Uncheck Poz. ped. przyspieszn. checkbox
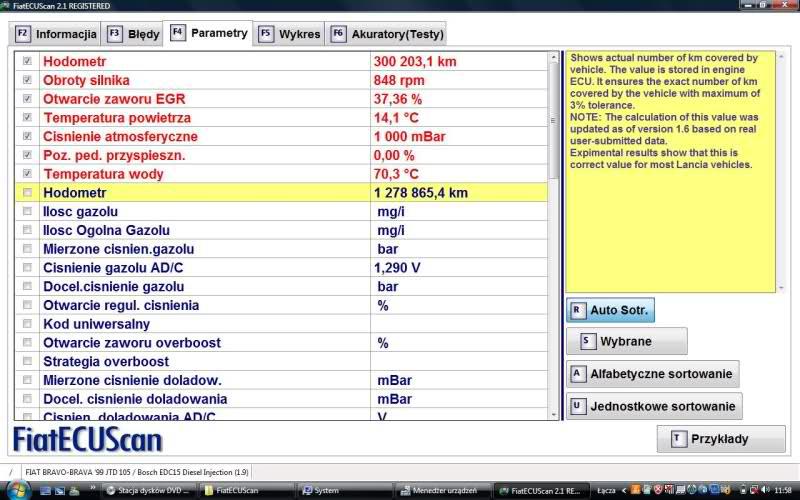 (x=28, y=155)
